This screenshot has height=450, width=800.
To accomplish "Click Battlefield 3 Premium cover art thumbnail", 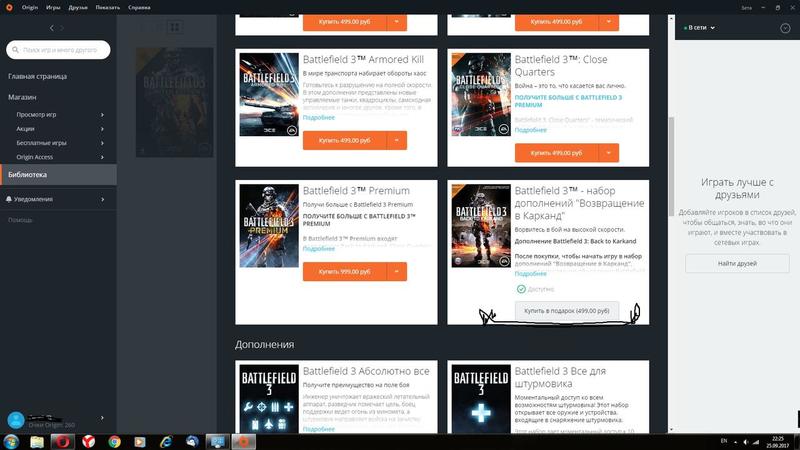I will pos(269,226).
